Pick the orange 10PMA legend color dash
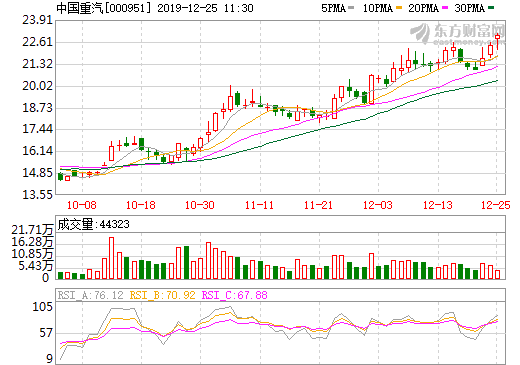 [x=399, y=7]
